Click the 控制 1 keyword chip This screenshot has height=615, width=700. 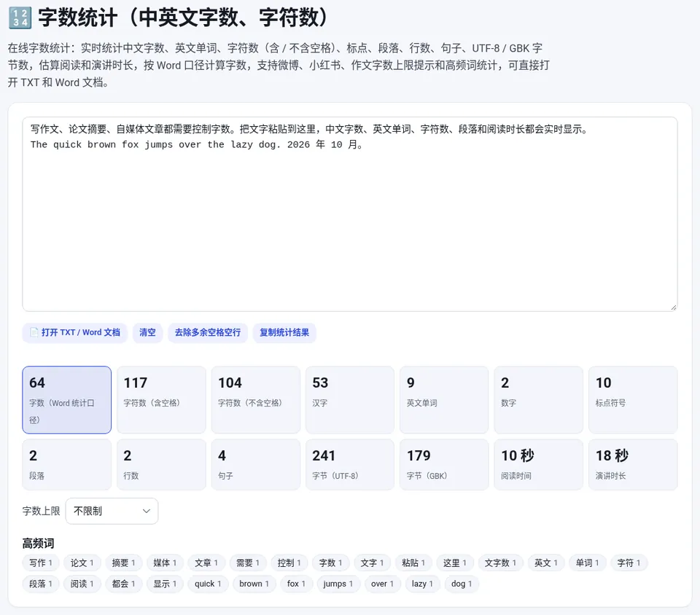coord(289,563)
